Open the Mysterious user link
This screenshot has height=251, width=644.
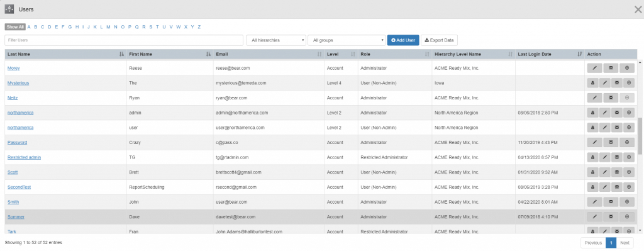tap(18, 83)
